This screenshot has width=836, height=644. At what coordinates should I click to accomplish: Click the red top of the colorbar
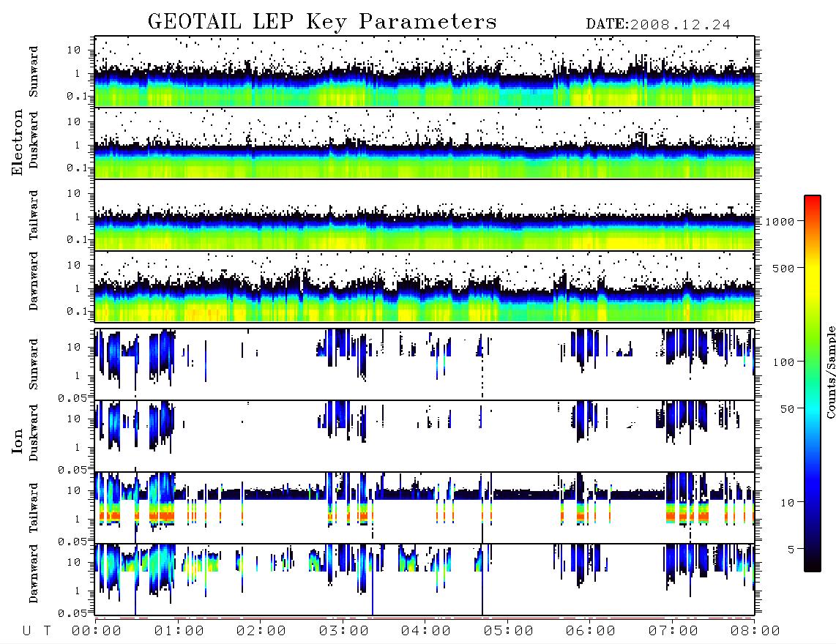tap(813, 201)
